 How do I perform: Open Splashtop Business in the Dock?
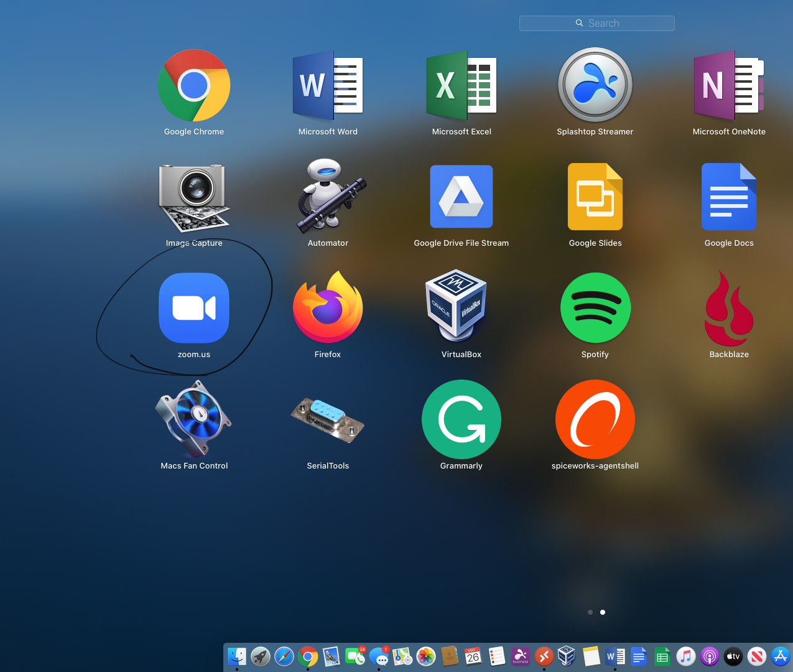point(521,656)
